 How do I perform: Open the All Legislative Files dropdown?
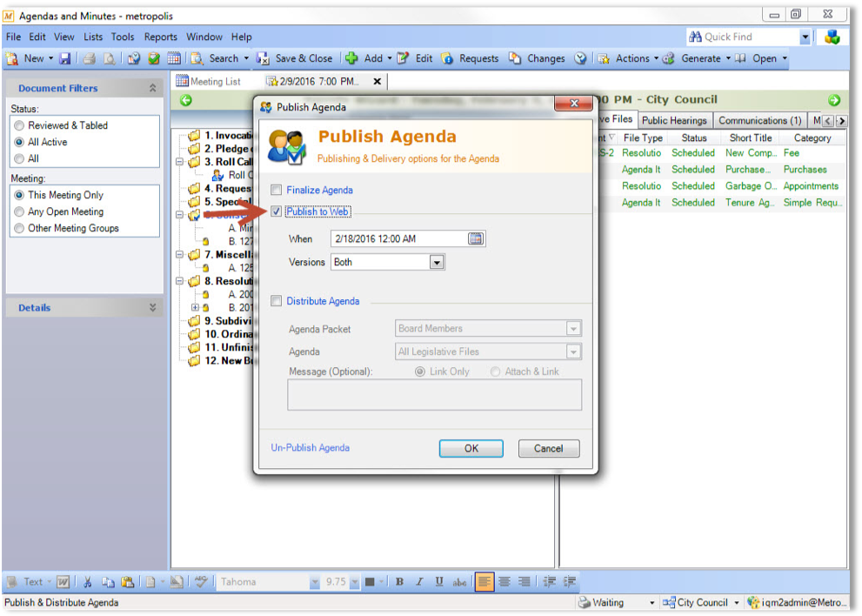pyautogui.click(x=573, y=352)
